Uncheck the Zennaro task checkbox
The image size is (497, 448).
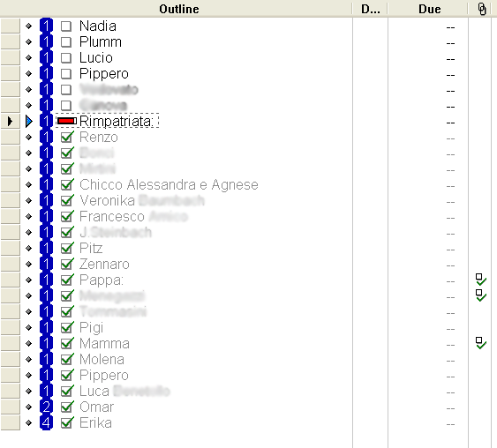(67, 264)
